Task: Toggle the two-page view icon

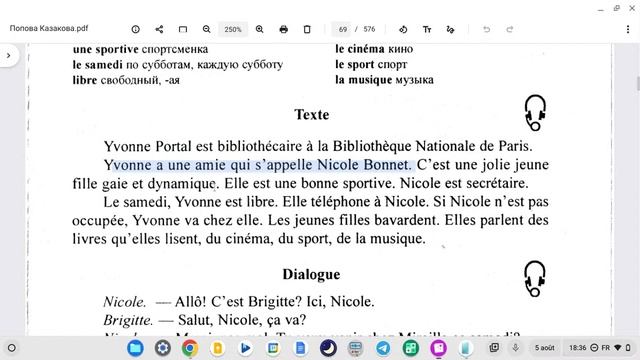Action: (183, 29)
